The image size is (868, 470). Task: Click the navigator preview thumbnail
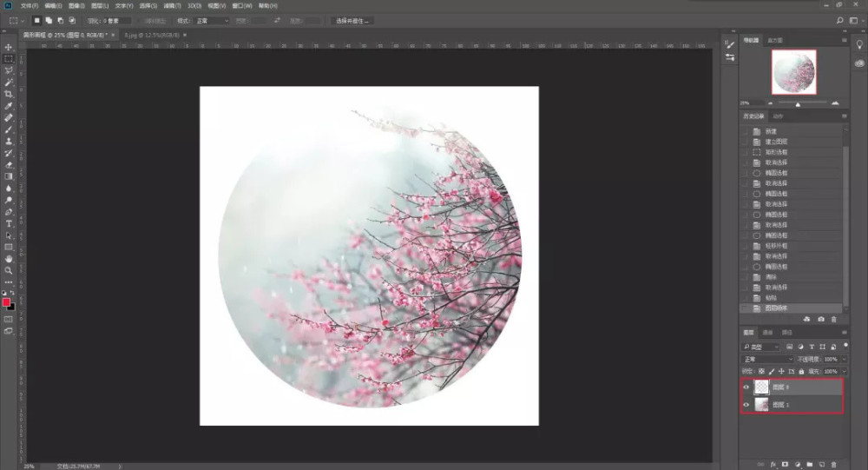794,71
